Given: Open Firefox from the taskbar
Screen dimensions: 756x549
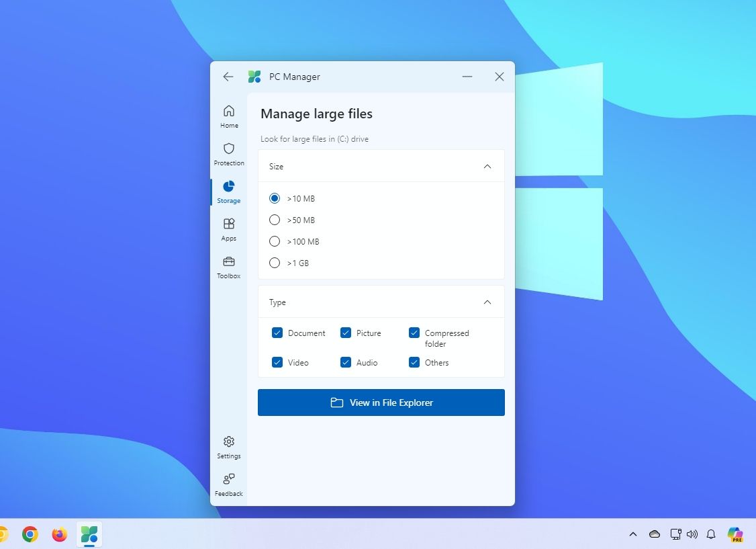Looking at the screenshot, I should [x=59, y=534].
